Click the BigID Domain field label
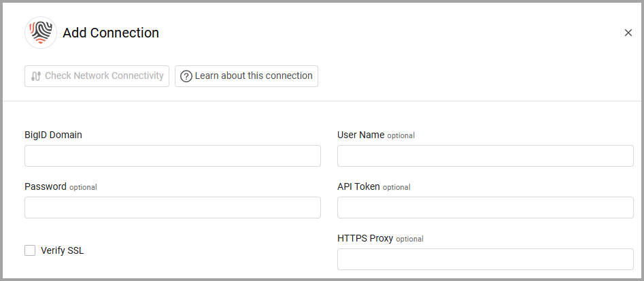 tap(54, 135)
